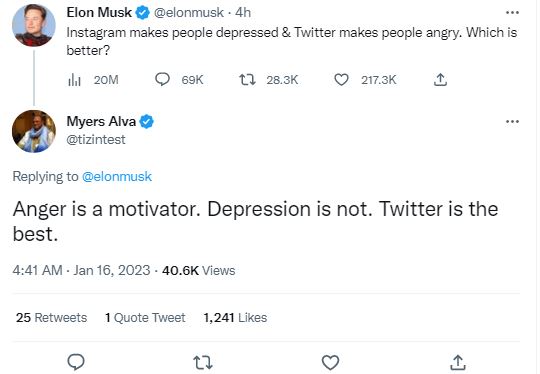This screenshot has height=374, width=540.
Task: Click the @tizintest handle
Action: tap(96, 139)
